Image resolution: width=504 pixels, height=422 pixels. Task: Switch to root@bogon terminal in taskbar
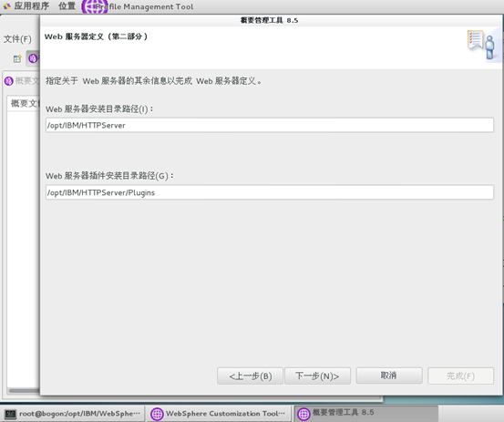[x=73, y=413]
